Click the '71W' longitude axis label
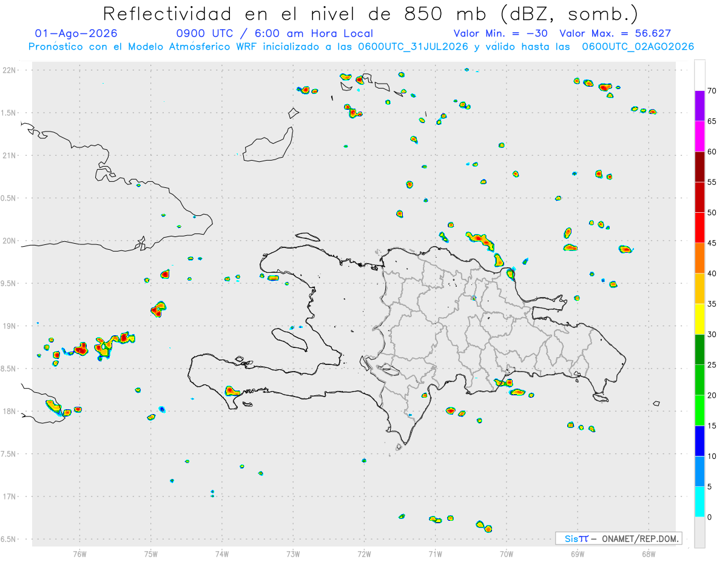Image resolution: width=728 pixels, height=562 pixels. (435, 554)
